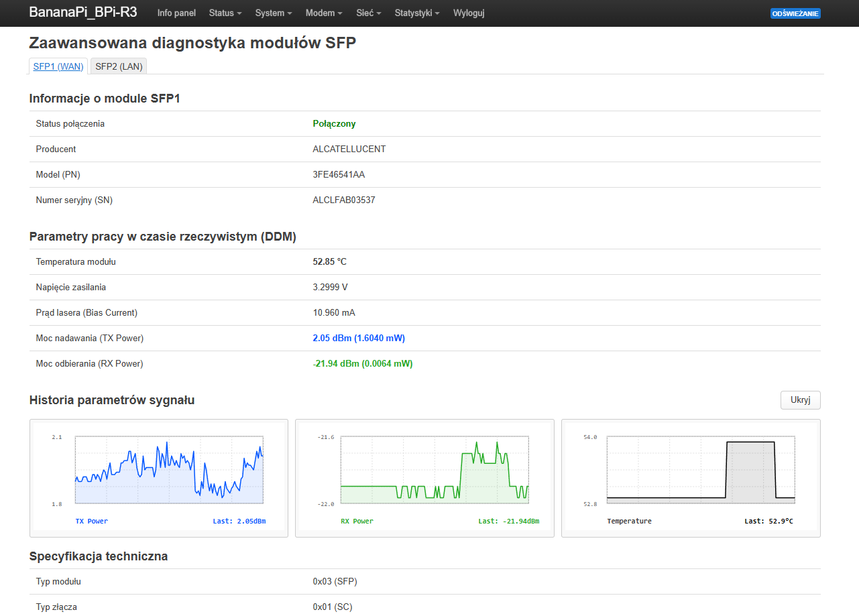
Task: Click the ALCATELLUCENT producer value
Action: pyautogui.click(x=349, y=149)
